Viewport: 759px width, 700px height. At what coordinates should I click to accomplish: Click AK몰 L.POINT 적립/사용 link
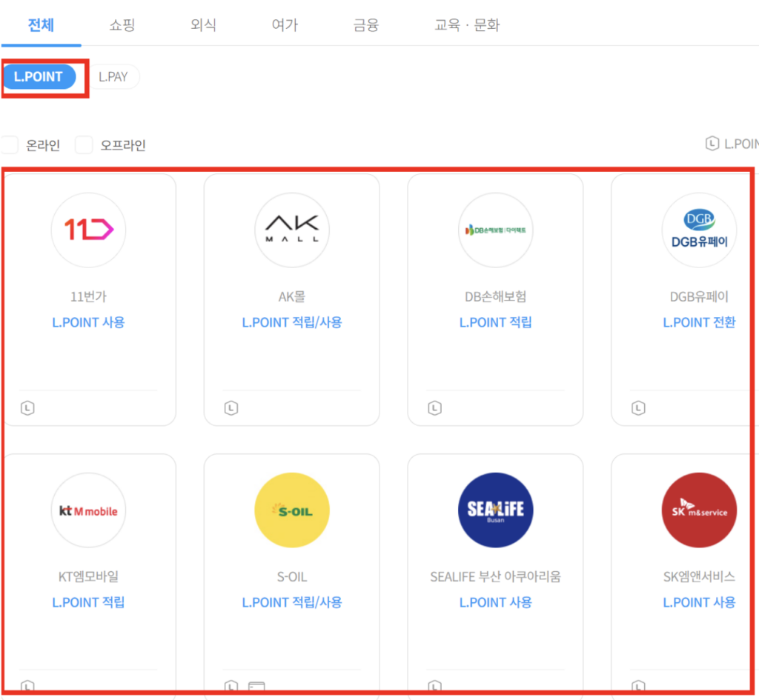[292, 322]
